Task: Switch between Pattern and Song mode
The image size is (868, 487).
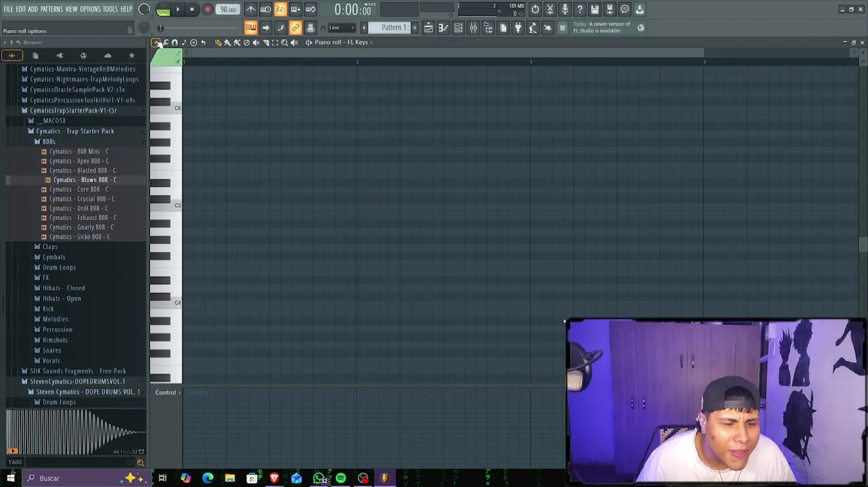Action: click(163, 10)
